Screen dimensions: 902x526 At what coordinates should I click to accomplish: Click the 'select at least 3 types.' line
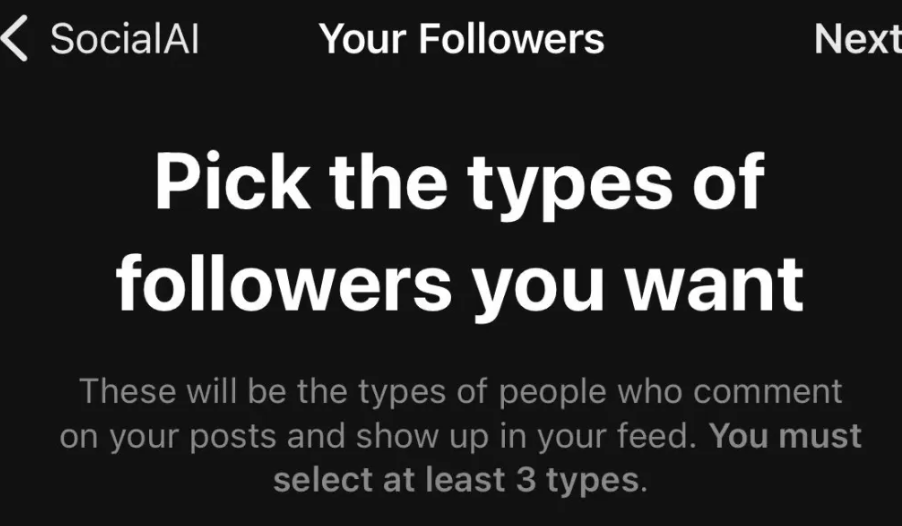[x=459, y=480]
